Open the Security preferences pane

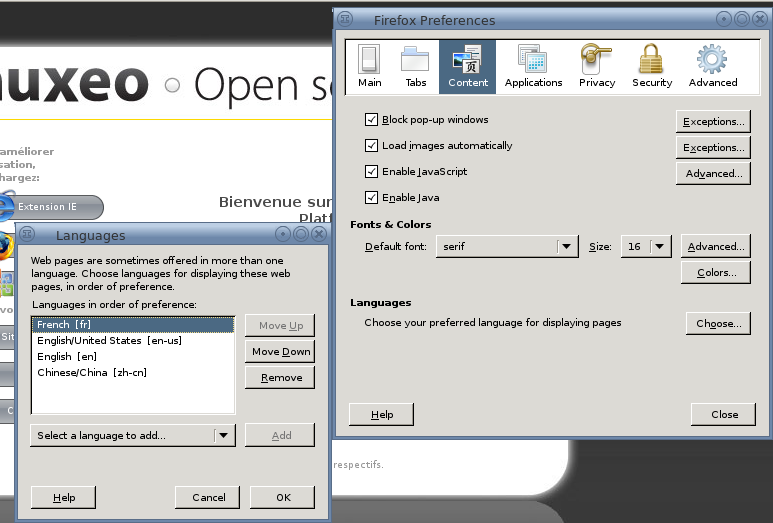pyautogui.click(x=652, y=67)
